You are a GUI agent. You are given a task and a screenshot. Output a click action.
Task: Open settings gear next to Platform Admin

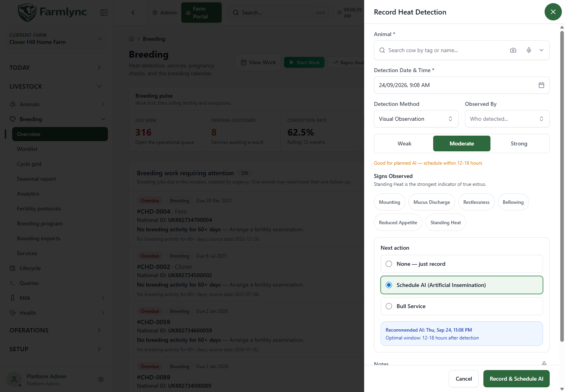[101, 379]
